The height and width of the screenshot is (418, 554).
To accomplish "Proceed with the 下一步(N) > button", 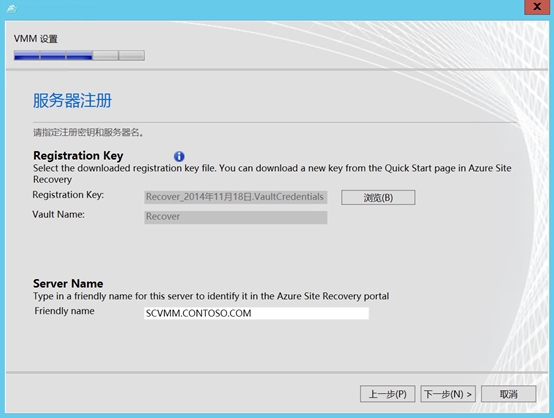I will coord(448,394).
